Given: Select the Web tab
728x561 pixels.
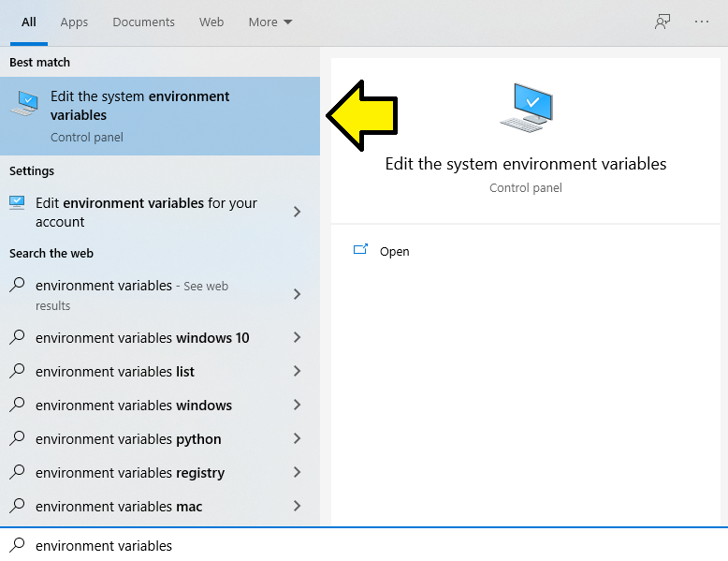Looking at the screenshot, I should pyautogui.click(x=211, y=22).
